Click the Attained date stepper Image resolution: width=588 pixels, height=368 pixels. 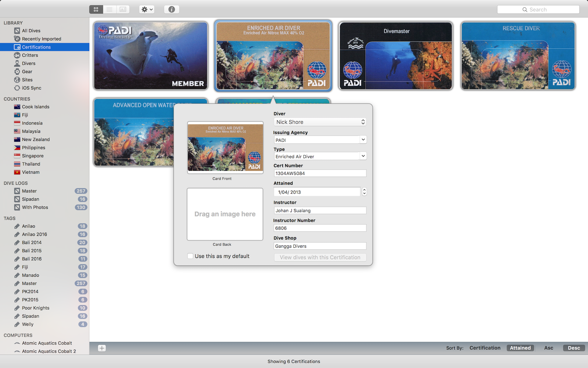(x=364, y=192)
